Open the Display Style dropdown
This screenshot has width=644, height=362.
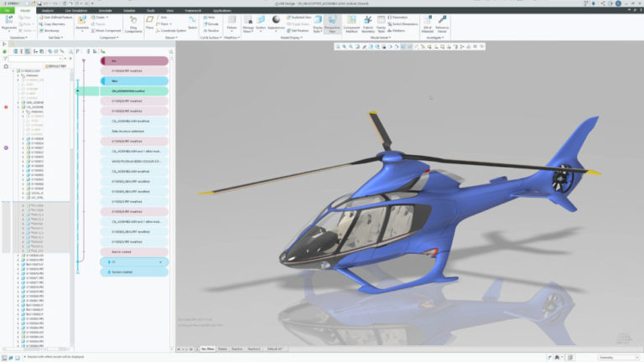pos(318,31)
